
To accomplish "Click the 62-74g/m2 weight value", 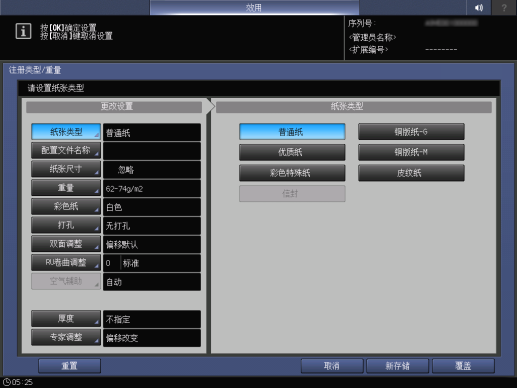I will [x=152, y=189].
